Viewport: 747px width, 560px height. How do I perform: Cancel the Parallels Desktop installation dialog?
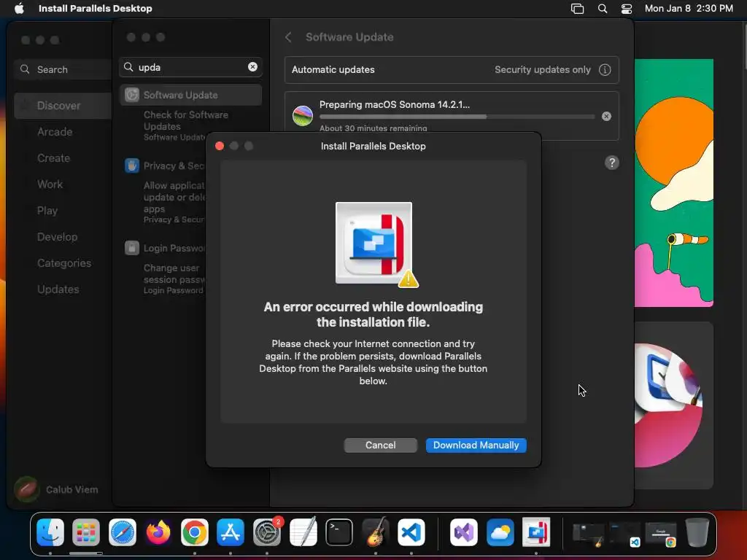coord(380,445)
